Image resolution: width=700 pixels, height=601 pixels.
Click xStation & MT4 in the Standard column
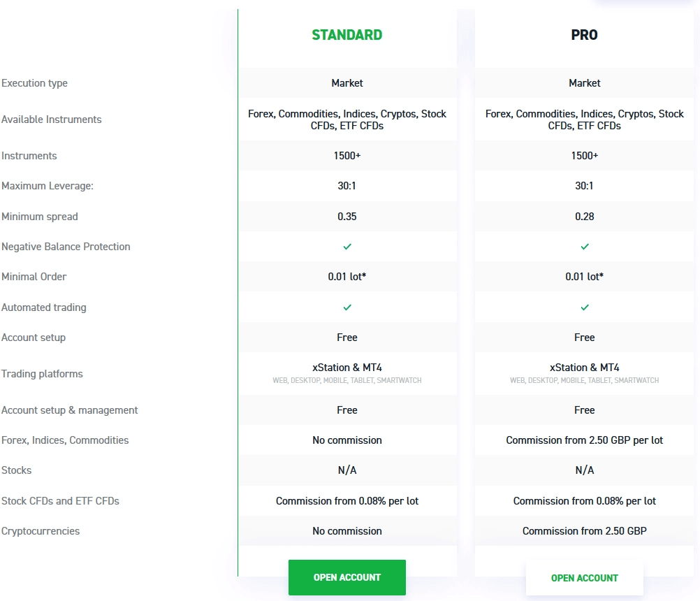point(347,367)
